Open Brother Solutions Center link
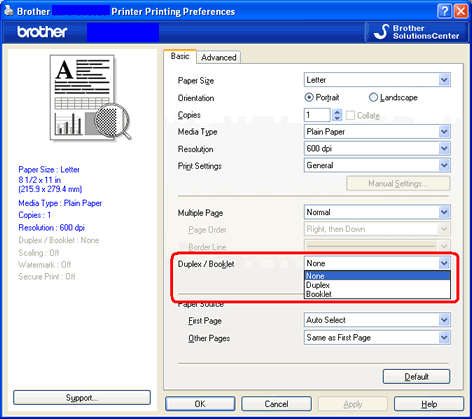 [x=417, y=32]
